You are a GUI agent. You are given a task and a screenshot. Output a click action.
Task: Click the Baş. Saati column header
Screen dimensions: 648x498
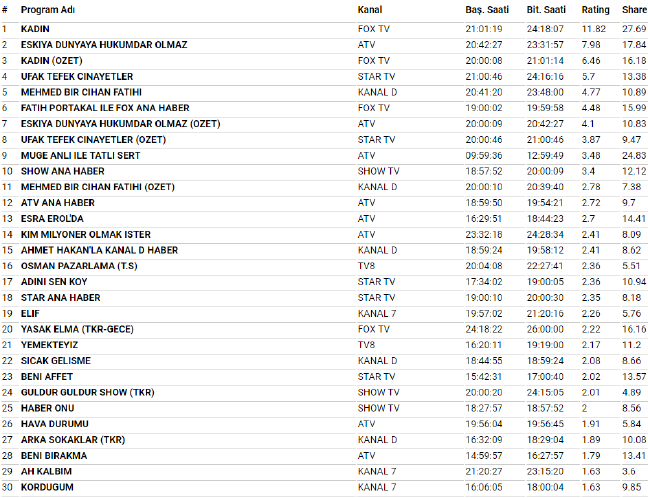pos(487,9)
